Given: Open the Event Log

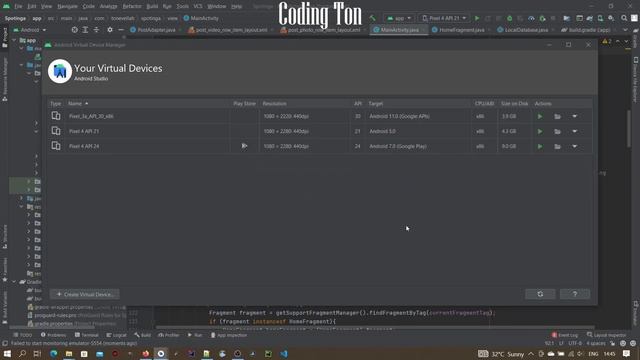Looking at the screenshot, I should [564, 335].
